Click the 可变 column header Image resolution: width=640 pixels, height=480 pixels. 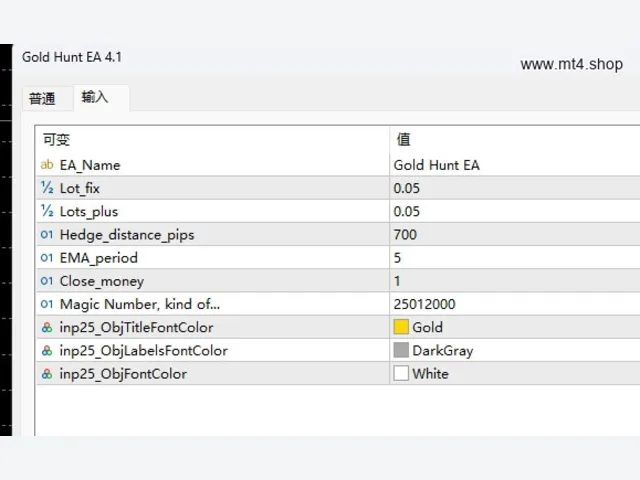pyautogui.click(x=213, y=140)
